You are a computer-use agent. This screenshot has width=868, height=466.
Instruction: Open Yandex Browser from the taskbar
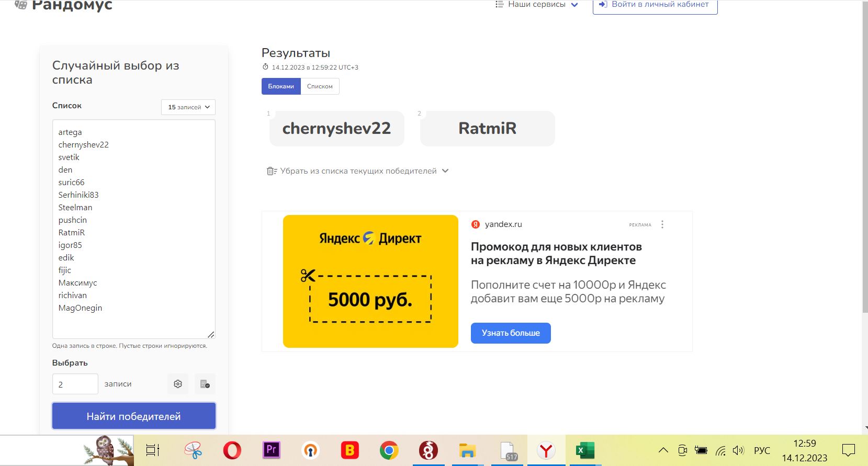(546, 450)
